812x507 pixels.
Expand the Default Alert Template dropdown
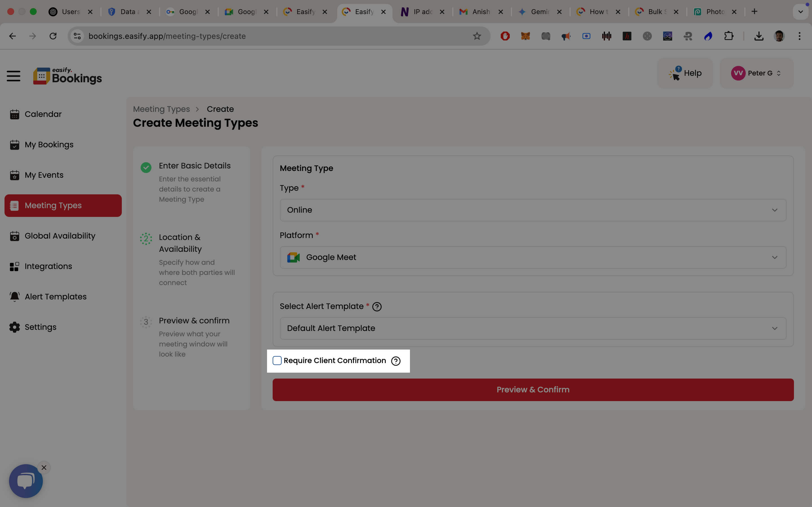(533, 328)
